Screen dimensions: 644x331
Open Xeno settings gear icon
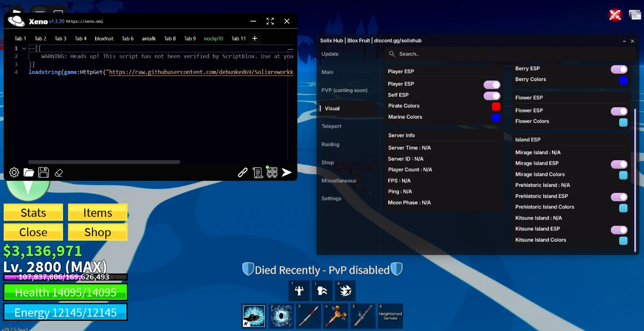(x=14, y=173)
